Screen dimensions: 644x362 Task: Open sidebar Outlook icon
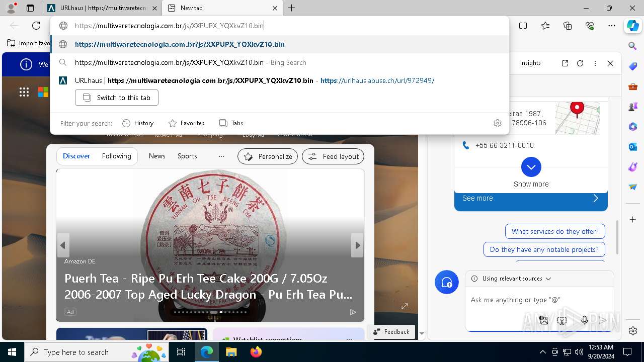(x=633, y=147)
